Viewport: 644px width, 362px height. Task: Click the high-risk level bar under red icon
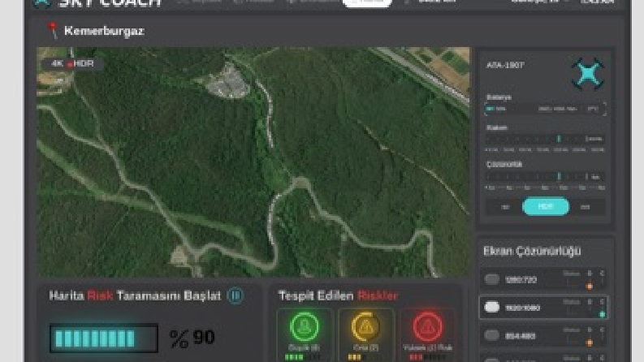427,357
